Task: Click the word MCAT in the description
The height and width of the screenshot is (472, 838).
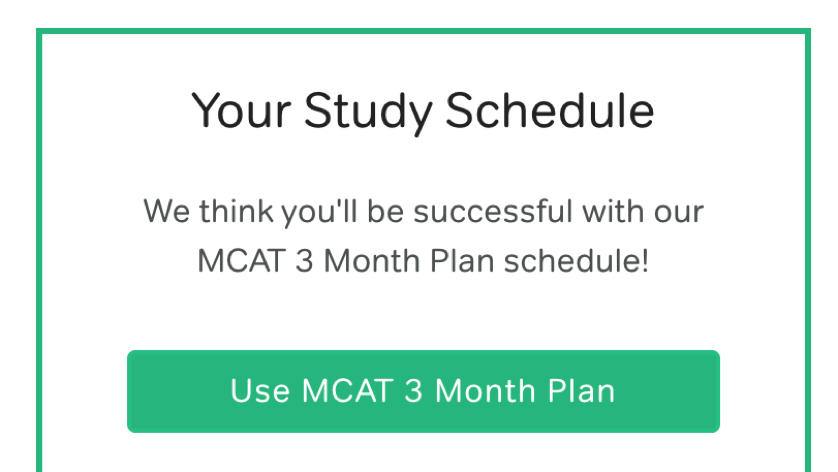Action: point(240,261)
